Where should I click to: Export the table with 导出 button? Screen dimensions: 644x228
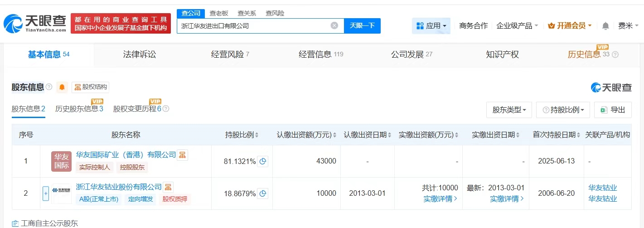(613, 110)
